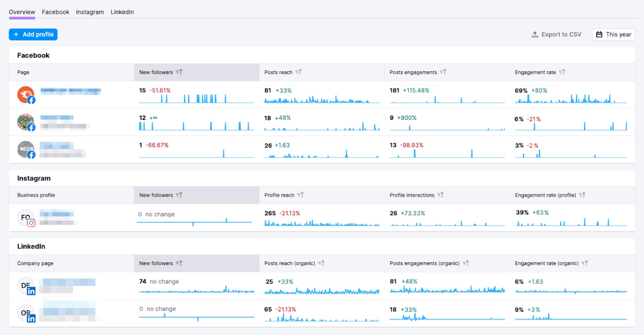The image size is (644, 335).
Task: Open the first Facebook page orange avatar
Action: [x=26, y=95]
